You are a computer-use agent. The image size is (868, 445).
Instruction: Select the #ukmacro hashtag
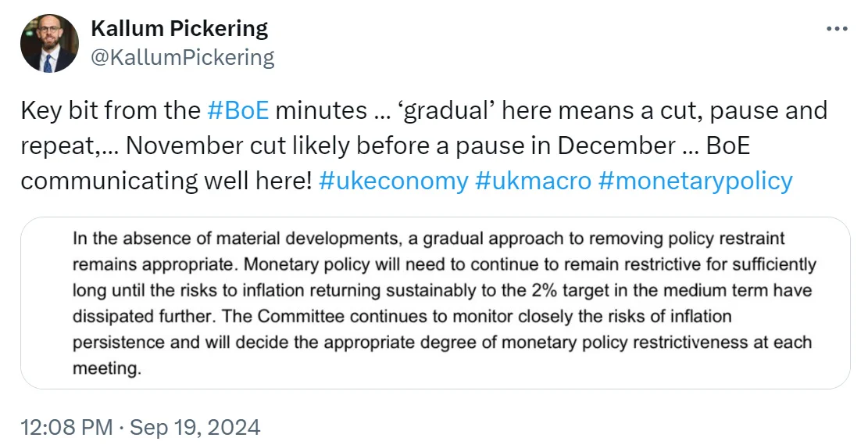tap(532, 181)
